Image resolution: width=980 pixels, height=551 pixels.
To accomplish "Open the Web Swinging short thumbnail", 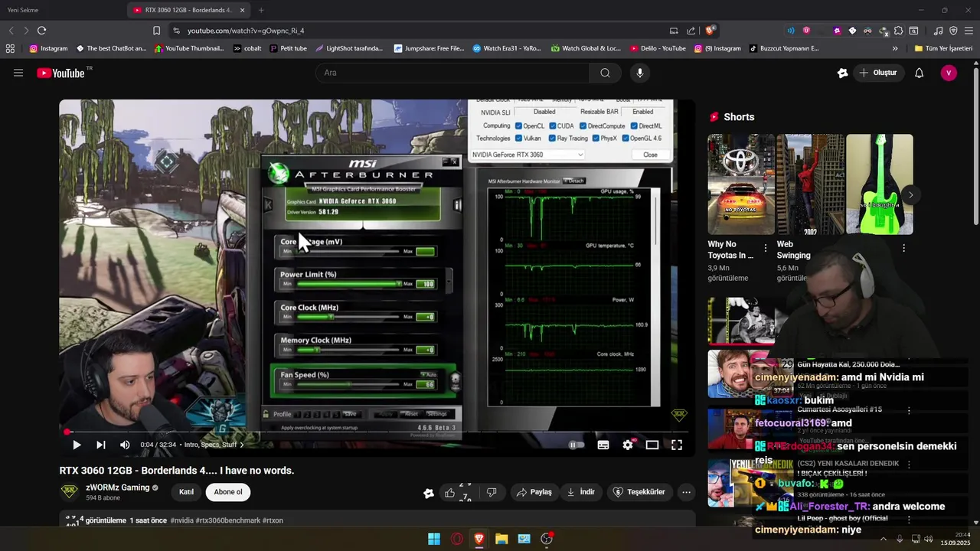I will 811,184.
